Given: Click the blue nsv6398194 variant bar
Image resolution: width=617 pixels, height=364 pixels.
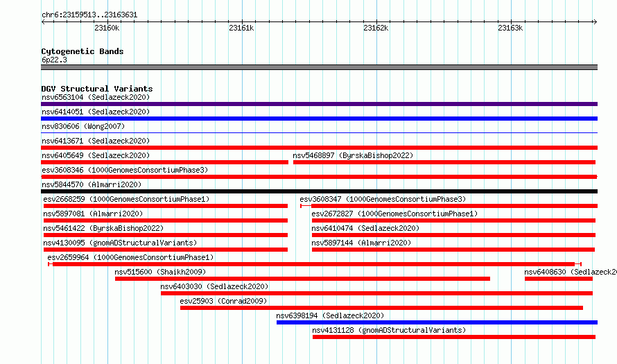Looking at the screenshot, I should 437,322.
